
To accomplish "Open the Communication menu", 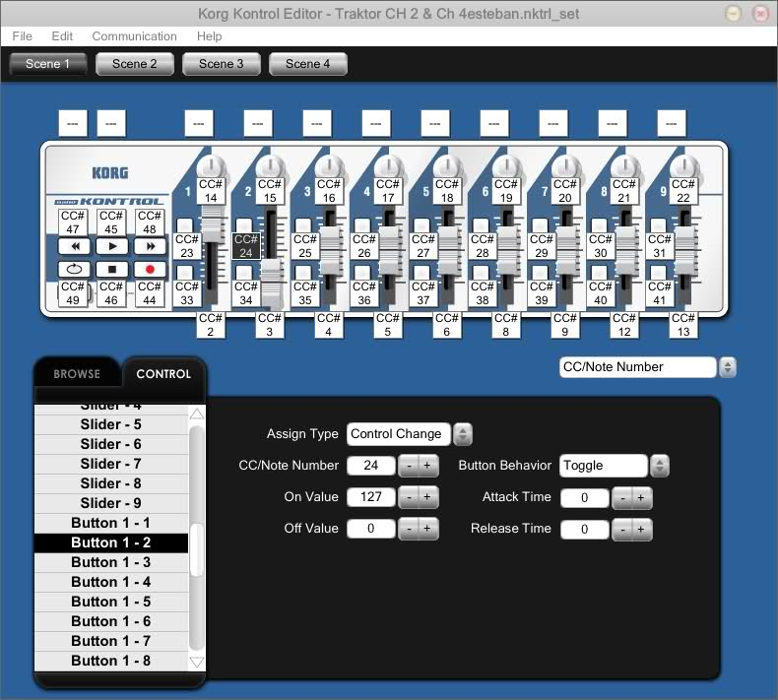I will [x=135, y=36].
